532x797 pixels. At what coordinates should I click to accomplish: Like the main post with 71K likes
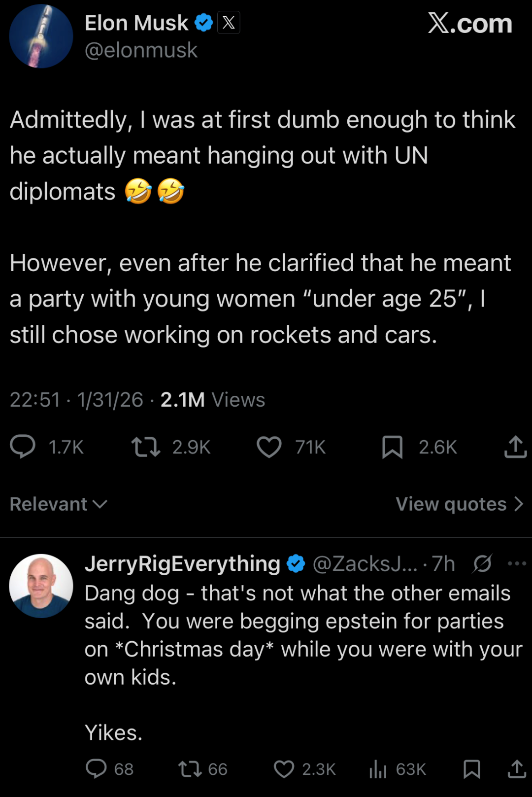[x=269, y=447]
